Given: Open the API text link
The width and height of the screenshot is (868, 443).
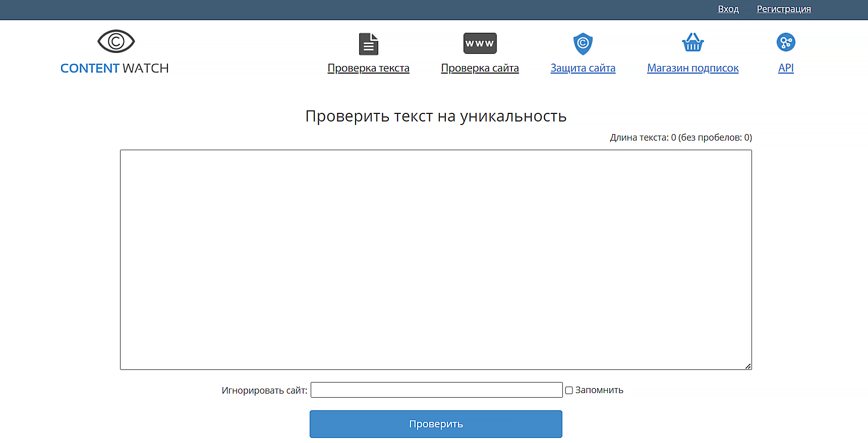Looking at the screenshot, I should [x=786, y=68].
